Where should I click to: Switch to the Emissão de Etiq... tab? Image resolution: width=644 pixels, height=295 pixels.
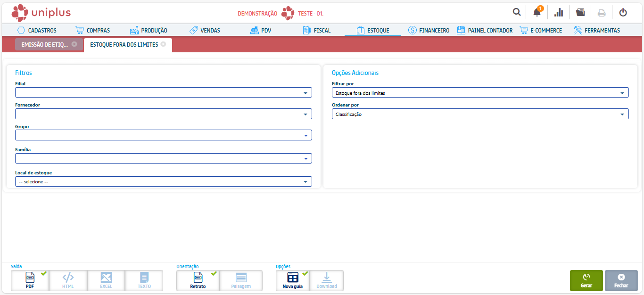point(45,45)
